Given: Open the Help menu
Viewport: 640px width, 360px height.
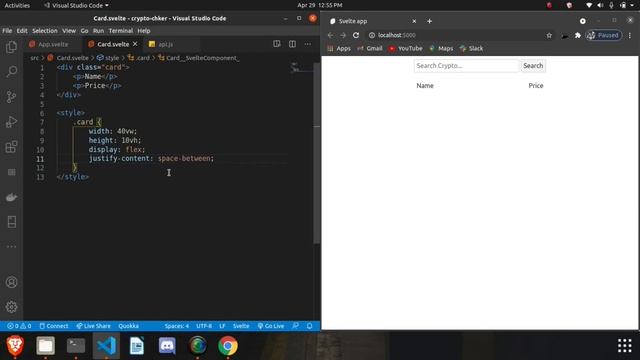Looking at the screenshot, I should tap(144, 31).
